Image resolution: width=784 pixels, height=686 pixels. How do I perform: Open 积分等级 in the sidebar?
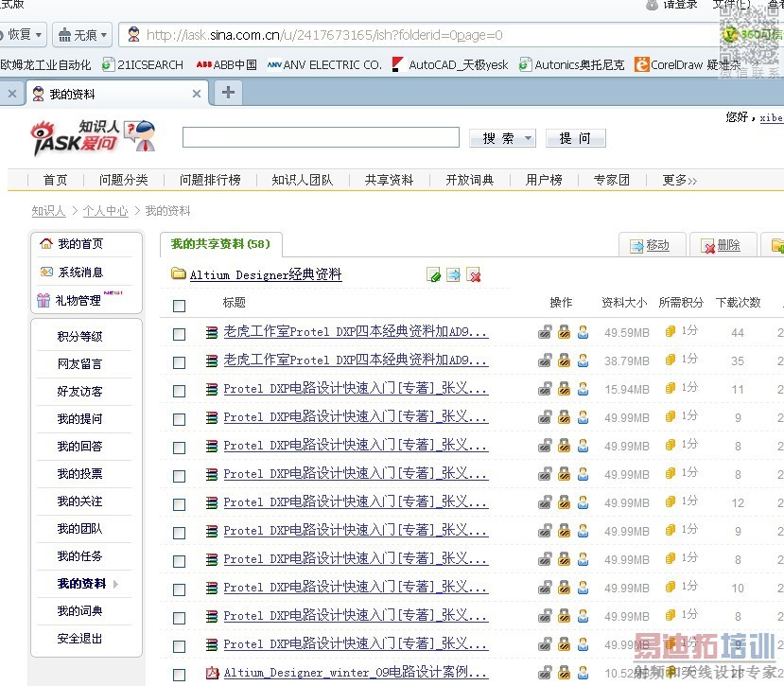79,336
